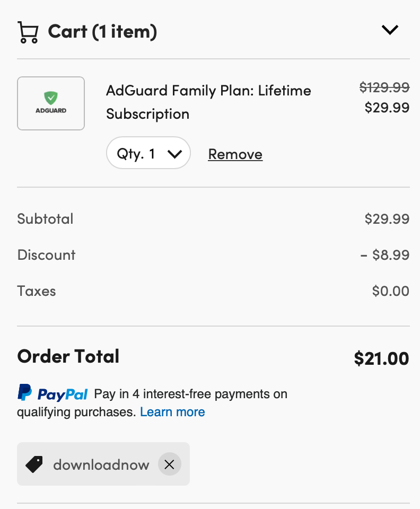This screenshot has height=509, width=420.
Task: Click the arrow inside the Qty selector
Action: (174, 154)
